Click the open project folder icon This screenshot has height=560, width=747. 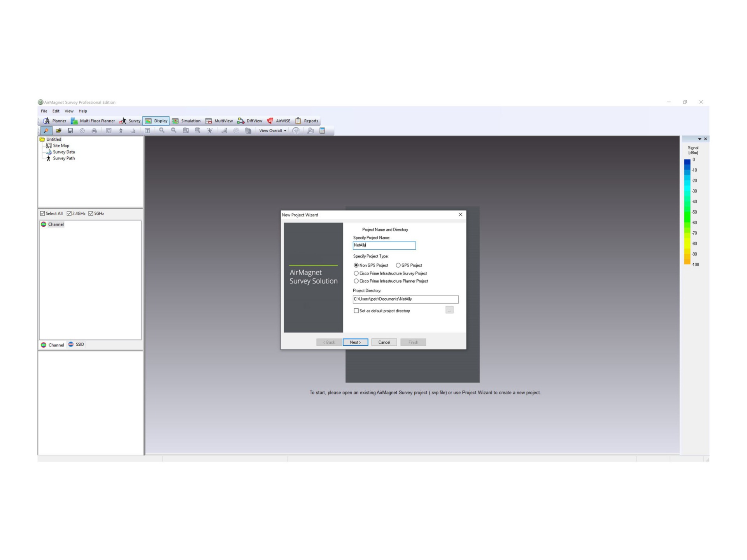click(58, 131)
